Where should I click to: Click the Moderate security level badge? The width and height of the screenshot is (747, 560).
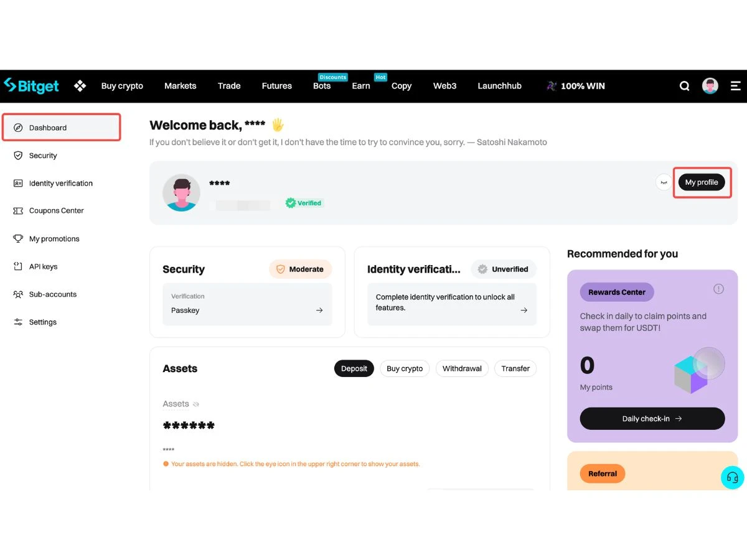coord(301,269)
